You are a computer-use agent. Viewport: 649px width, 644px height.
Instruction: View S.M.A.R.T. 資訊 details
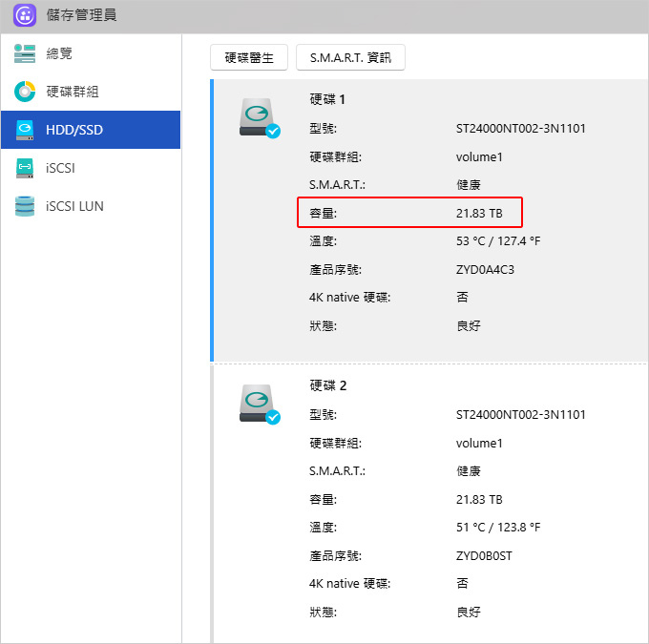[350, 57]
